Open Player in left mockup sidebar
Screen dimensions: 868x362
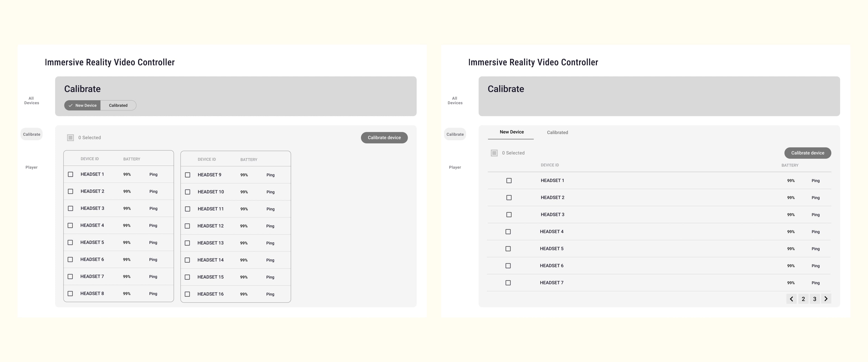(x=31, y=167)
